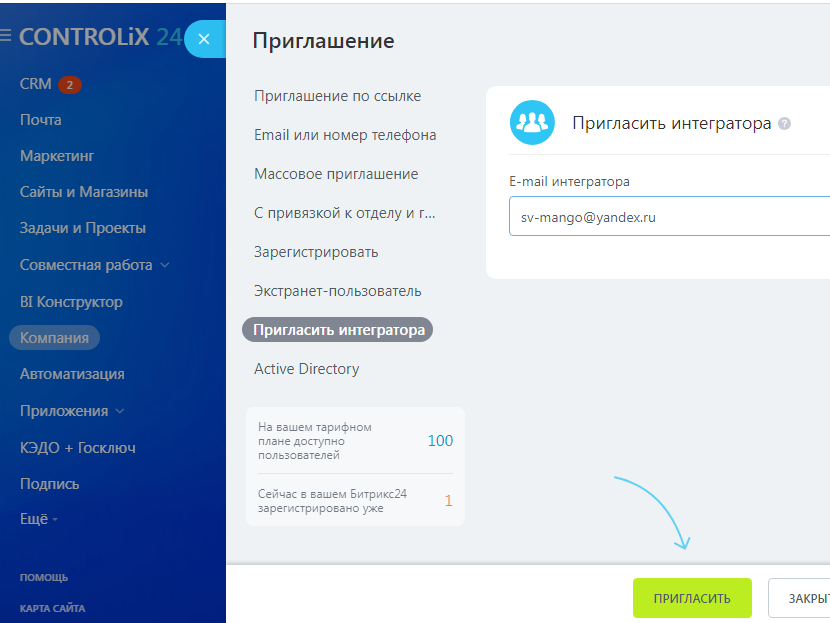Select С привязкой к отделу tab
Viewport: 830px width, 623px height.
point(345,213)
